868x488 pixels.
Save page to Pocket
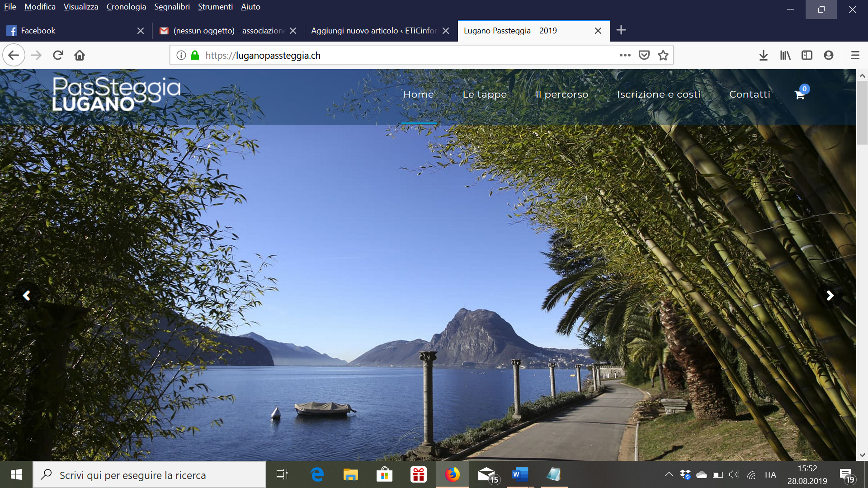click(x=644, y=55)
